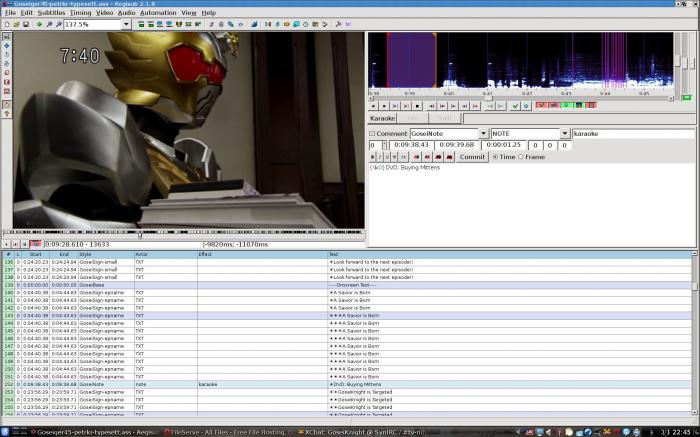
Task: Click the video seek bar
Action: point(183,233)
